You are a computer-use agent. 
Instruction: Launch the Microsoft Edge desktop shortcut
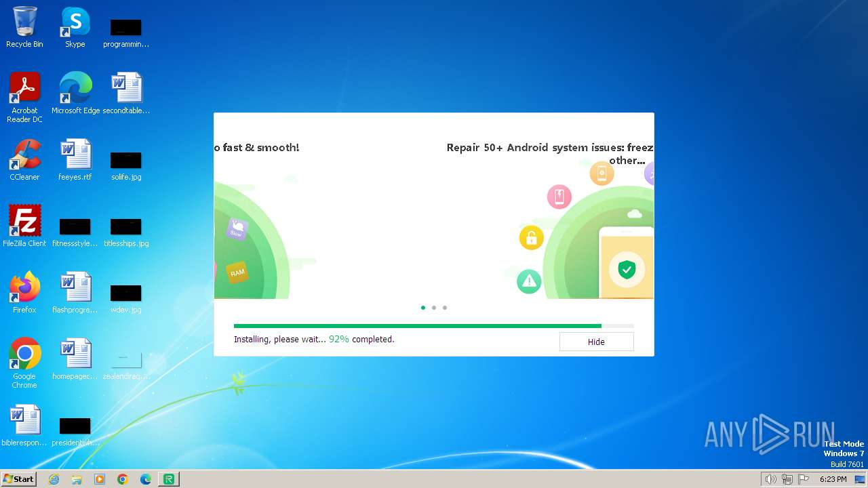point(75,93)
